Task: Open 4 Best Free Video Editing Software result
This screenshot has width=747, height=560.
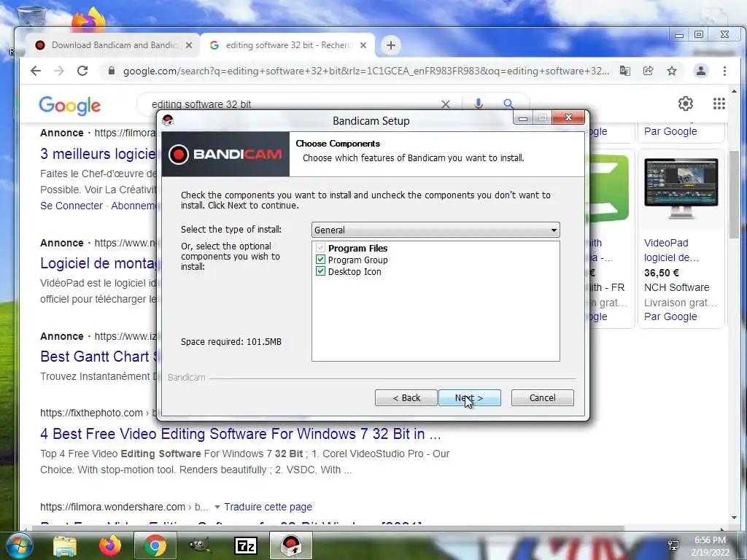Action: click(241, 434)
